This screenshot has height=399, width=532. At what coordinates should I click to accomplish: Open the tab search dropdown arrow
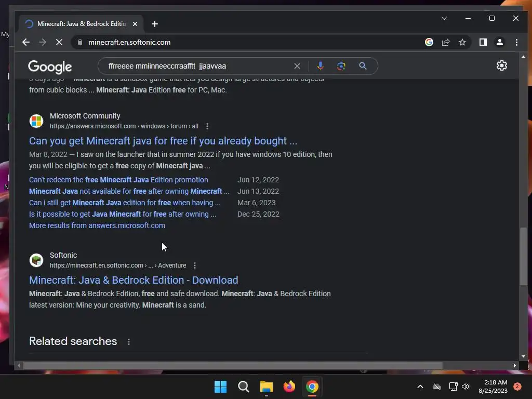tap(444, 18)
